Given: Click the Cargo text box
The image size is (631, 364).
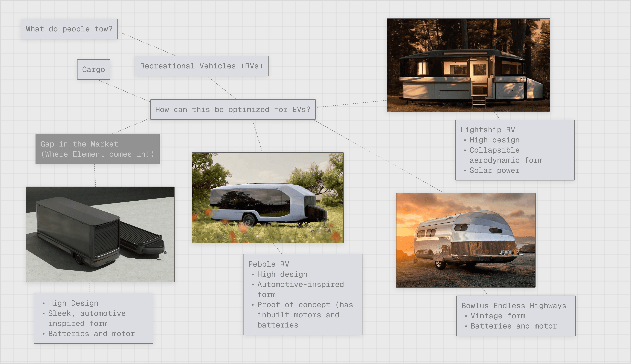Looking at the screenshot, I should pyautogui.click(x=93, y=69).
